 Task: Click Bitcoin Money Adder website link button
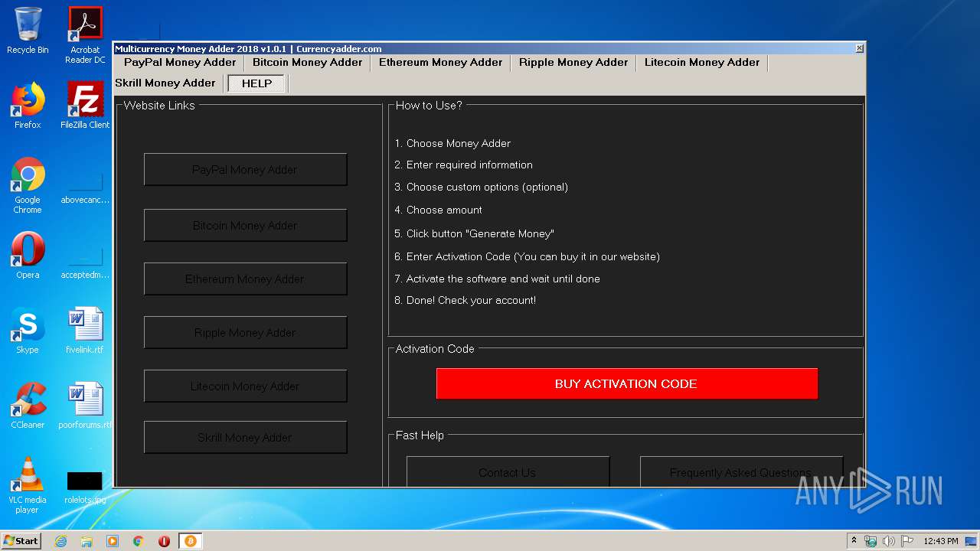[x=245, y=226]
